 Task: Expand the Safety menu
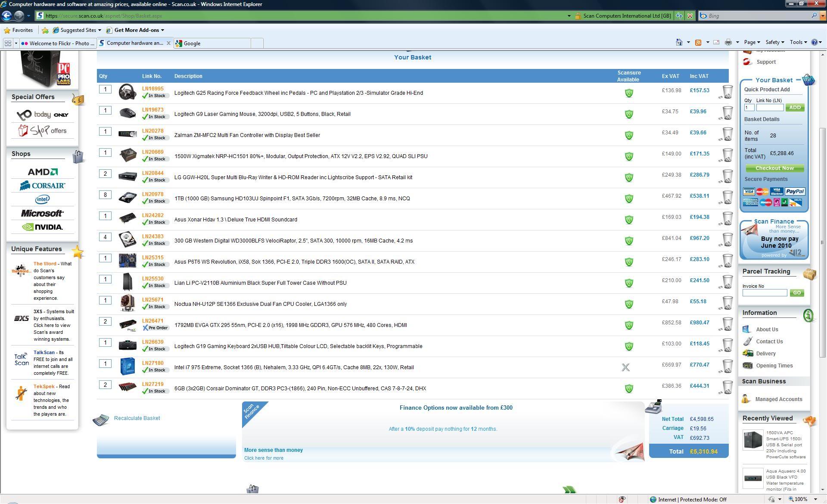(774, 42)
